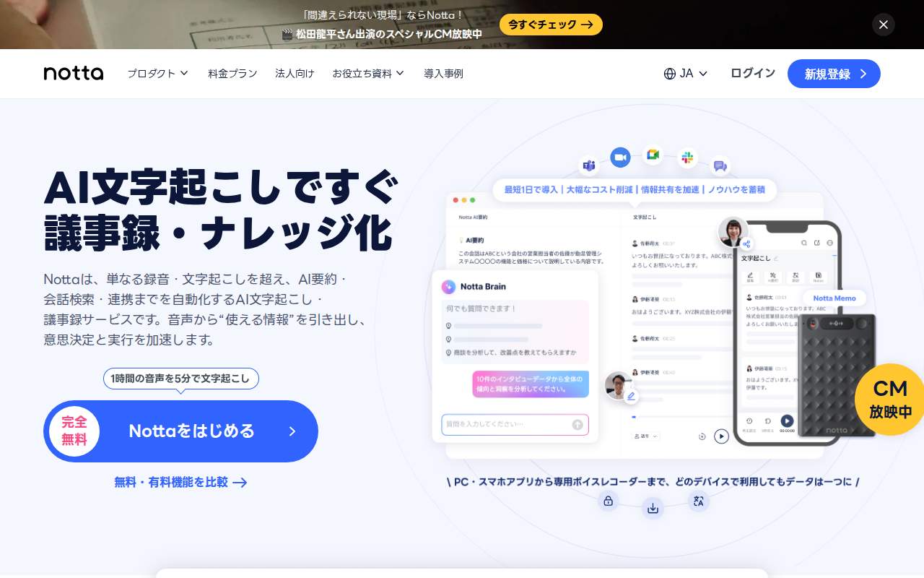Click the Zoom camera icon
This screenshot has width=924, height=578.
(x=619, y=158)
